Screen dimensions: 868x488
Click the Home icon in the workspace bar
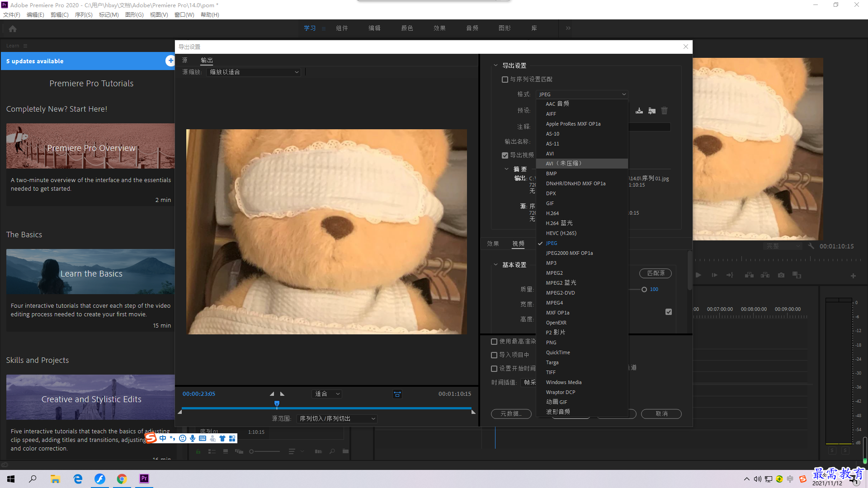pyautogui.click(x=13, y=28)
